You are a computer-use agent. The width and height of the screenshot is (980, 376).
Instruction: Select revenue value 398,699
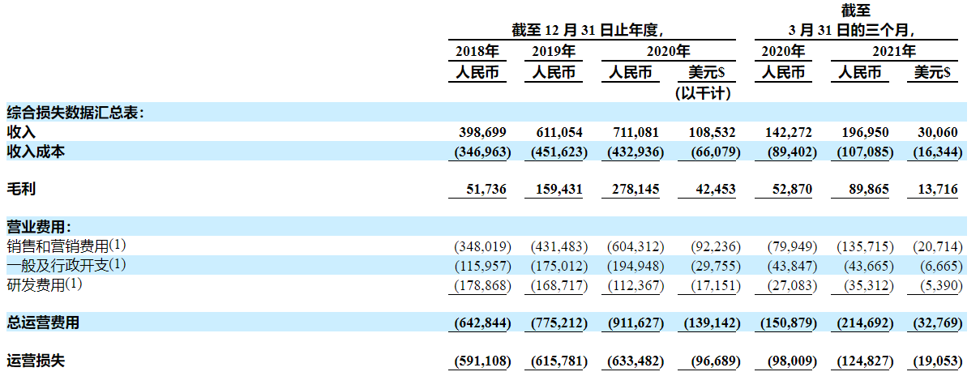point(482,132)
